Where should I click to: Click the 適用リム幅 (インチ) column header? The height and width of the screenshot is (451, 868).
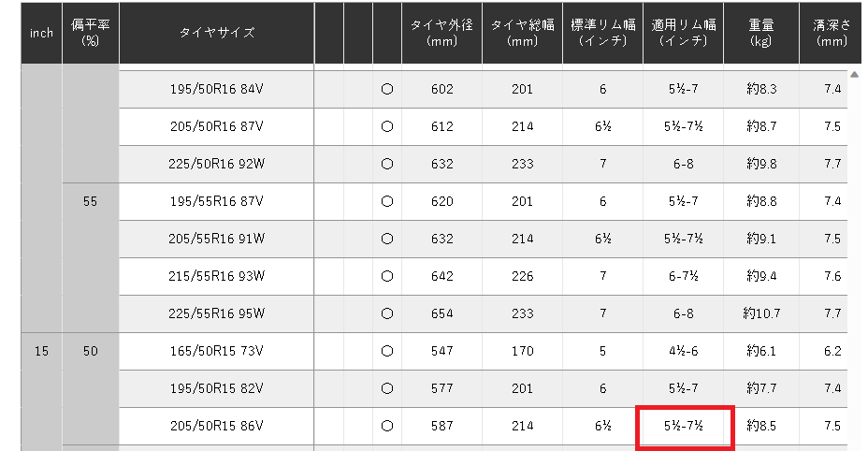pos(683,34)
